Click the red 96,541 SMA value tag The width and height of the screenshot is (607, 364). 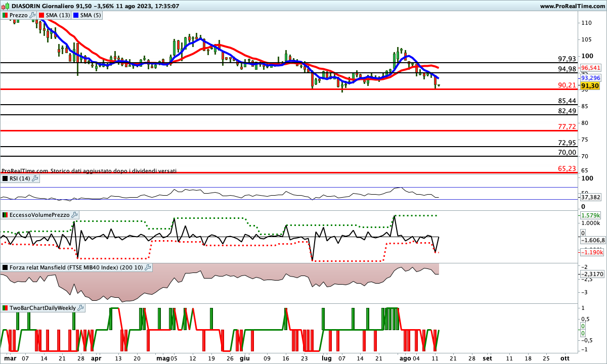tap(590, 68)
